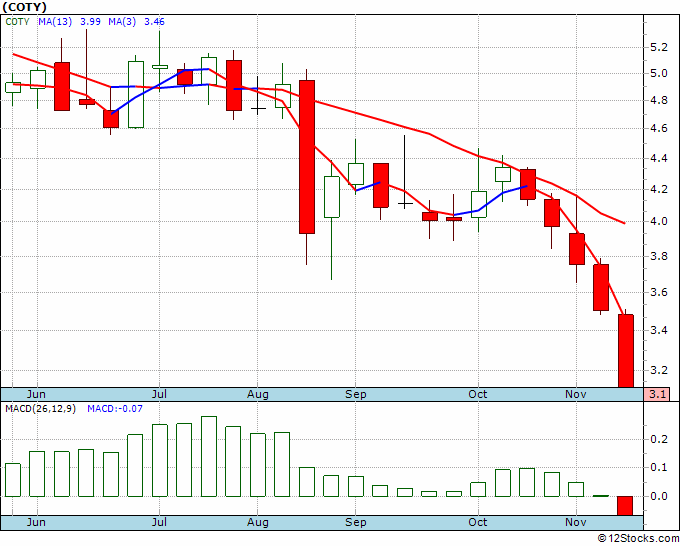Screen dimensions: 680x546
Task: Click the tallest red candlestick in mid-August
Action: pos(307,157)
